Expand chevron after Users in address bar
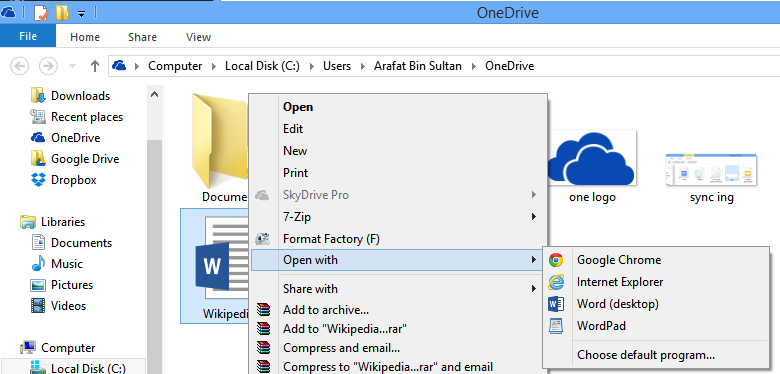Image resolution: width=780 pixels, height=374 pixels. [363, 66]
